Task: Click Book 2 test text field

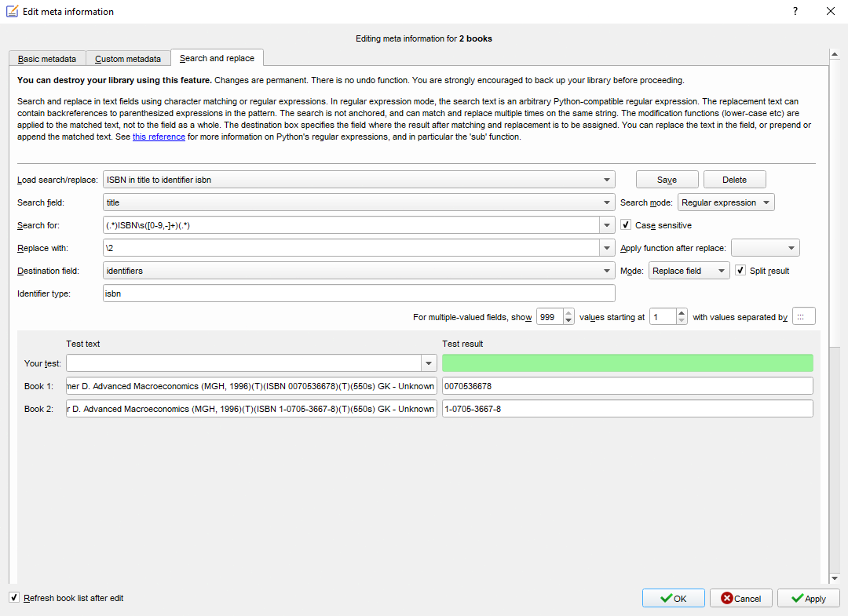Action: pyautogui.click(x=251, y=409)
